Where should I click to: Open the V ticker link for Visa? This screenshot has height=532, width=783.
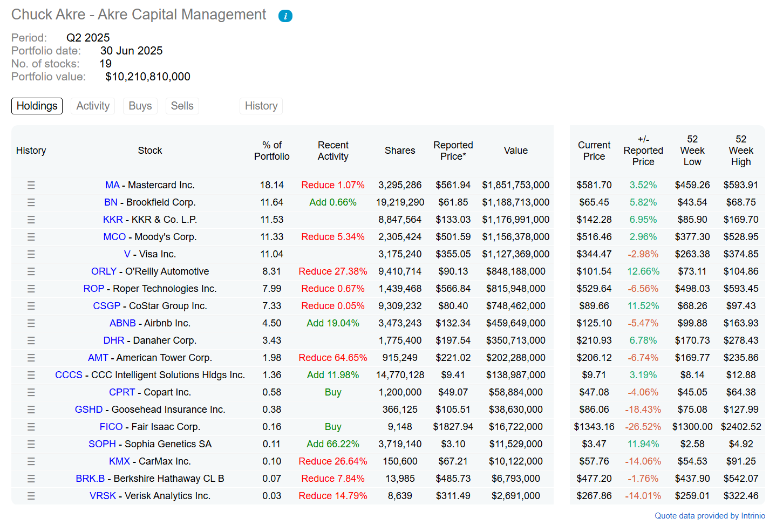[x=127, y=254]
